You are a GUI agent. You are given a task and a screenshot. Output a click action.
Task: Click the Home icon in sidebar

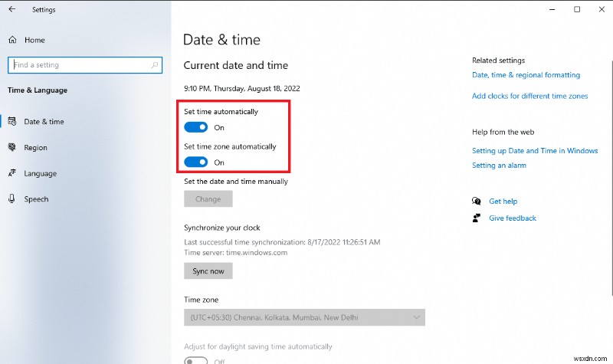12,40
